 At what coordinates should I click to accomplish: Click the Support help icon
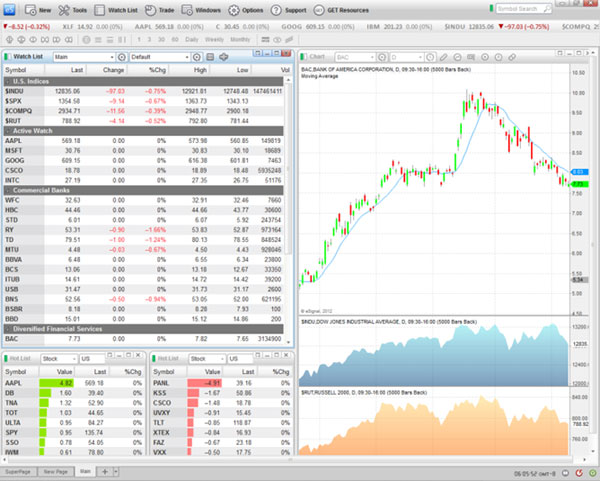276,10
